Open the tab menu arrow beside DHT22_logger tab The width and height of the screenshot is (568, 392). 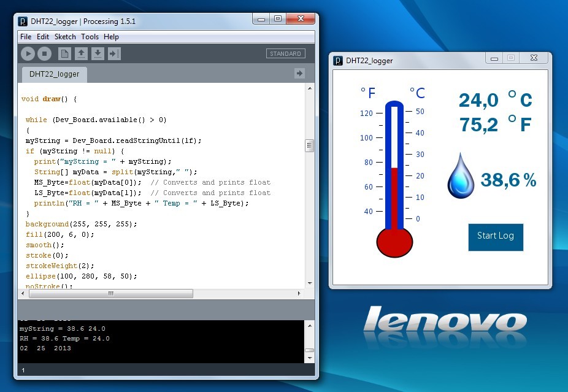(299, 74)
